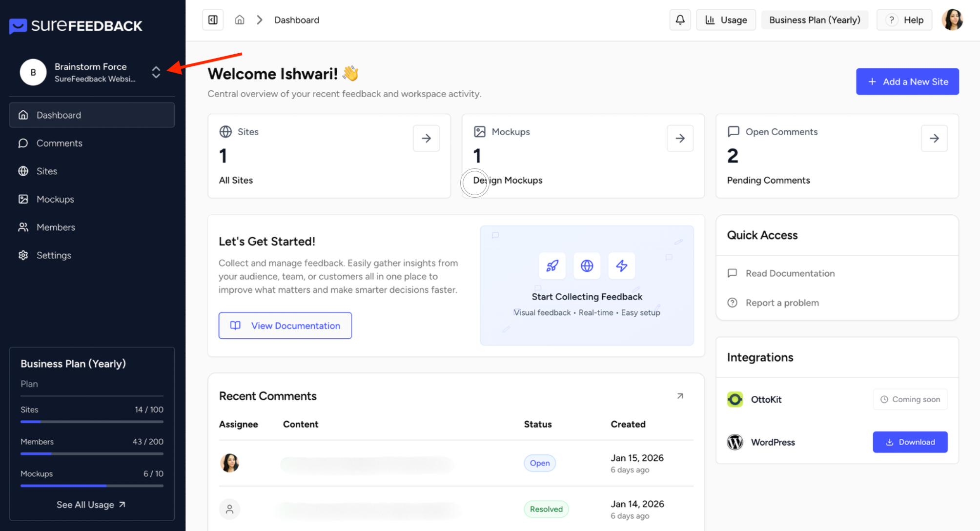980x531 pixels.
Task: Open the notifications bell
Action: tap(680, 20)
